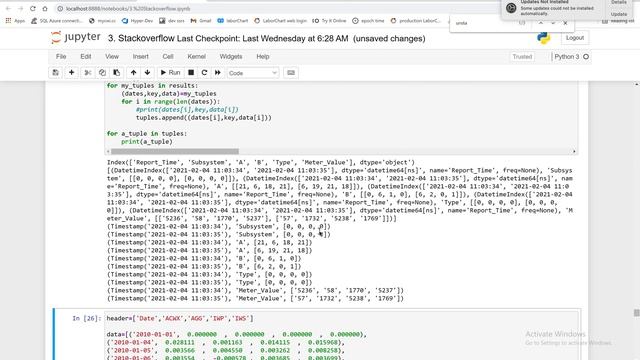640x360 pixels.
Task: Go to previous find result arrow
Action: [x=540, y=23]
